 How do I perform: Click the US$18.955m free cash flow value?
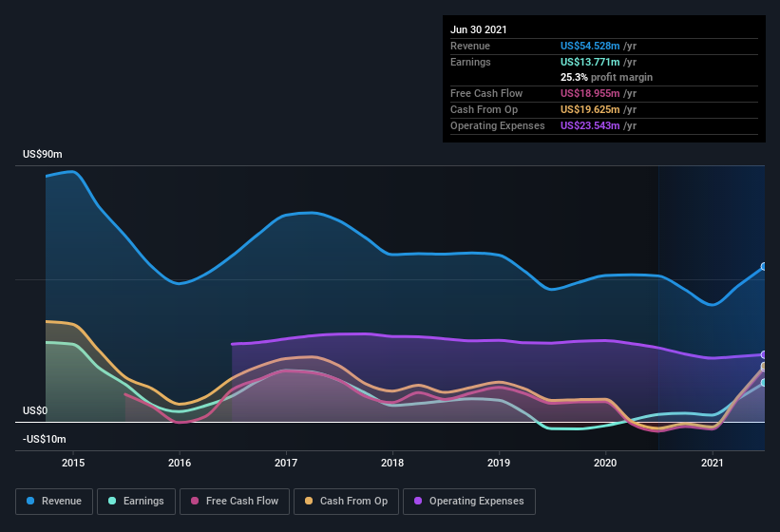590,93
